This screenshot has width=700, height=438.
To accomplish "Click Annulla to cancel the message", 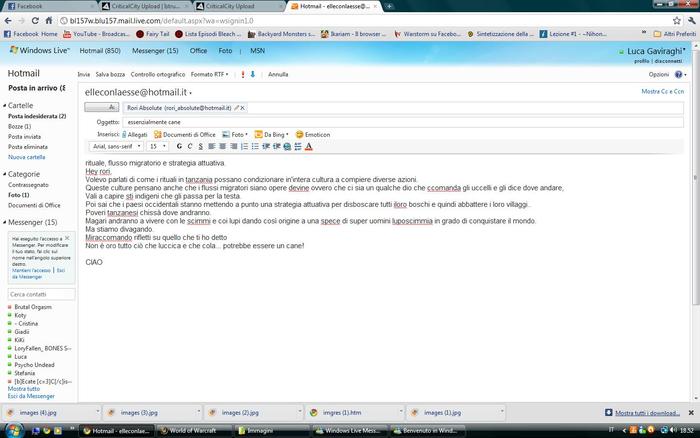I will tap(278, 75).
